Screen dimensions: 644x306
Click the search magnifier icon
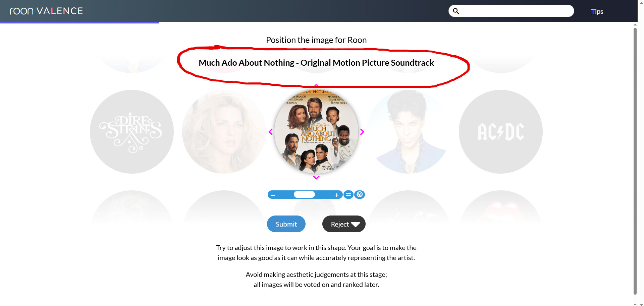(x=456, y=11)
